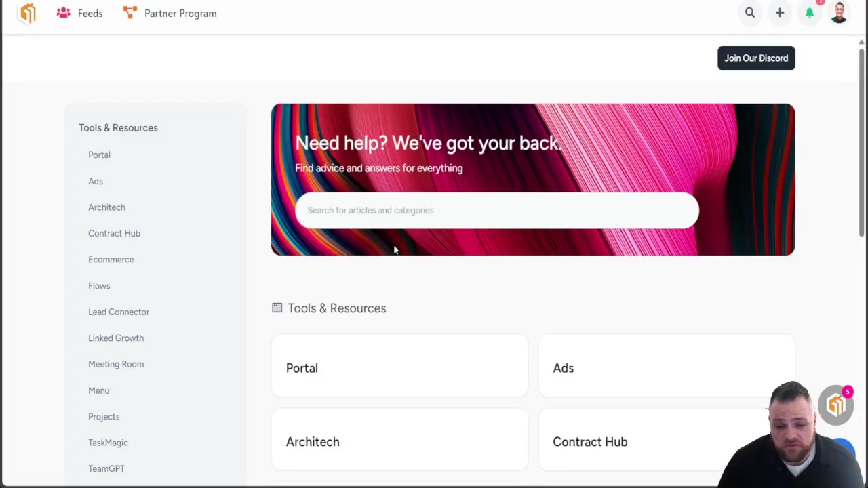Click the plus icon in the top bar
Image resolution: width=868 pixels, height=488 pixels.
tap(780, 13)
